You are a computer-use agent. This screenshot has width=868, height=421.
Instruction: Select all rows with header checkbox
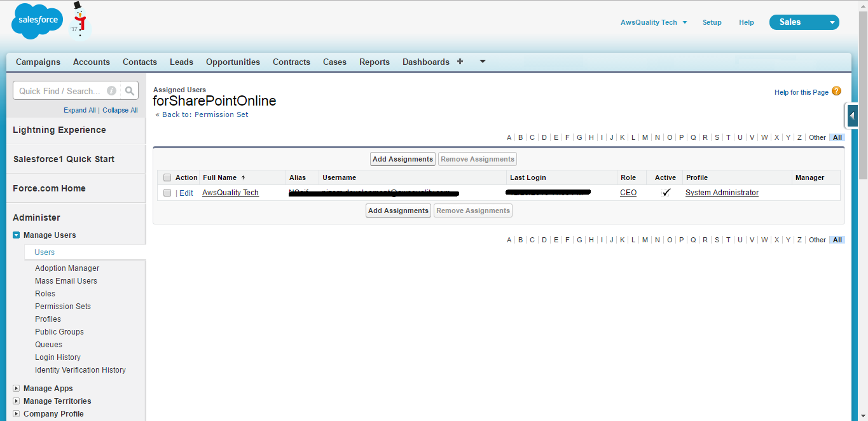tap(167, 177)
